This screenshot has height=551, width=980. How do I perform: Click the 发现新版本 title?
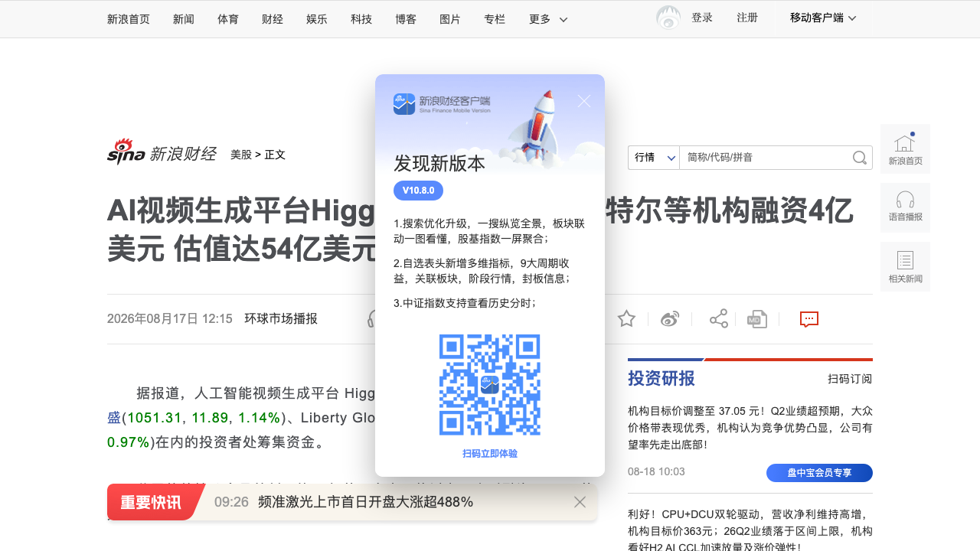click(439, 163)
